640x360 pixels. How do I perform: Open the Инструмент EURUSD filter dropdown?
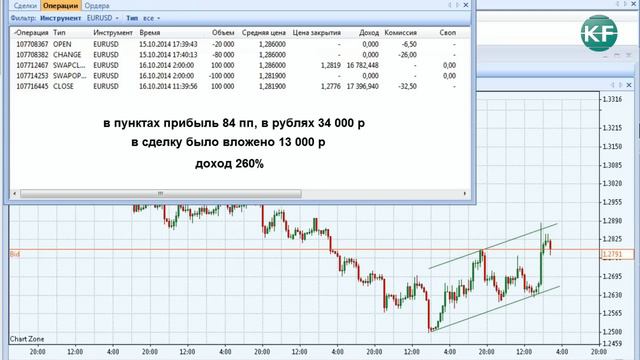(102, 18)
